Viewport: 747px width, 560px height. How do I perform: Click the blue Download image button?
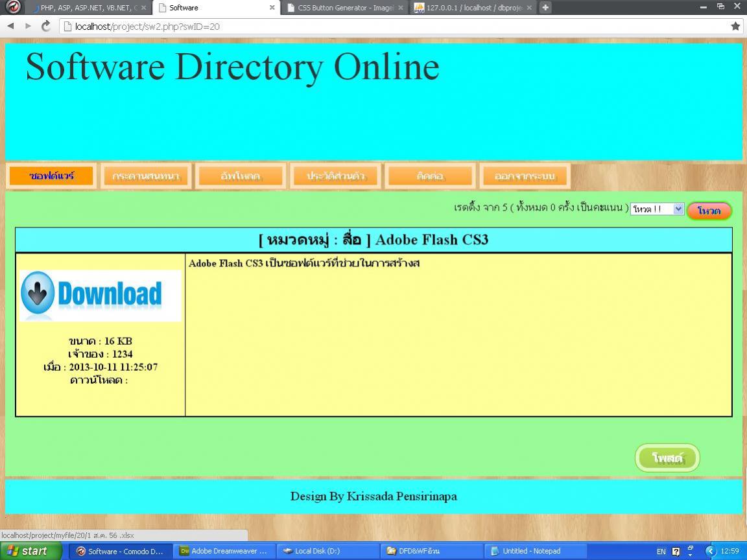[101, 296]
